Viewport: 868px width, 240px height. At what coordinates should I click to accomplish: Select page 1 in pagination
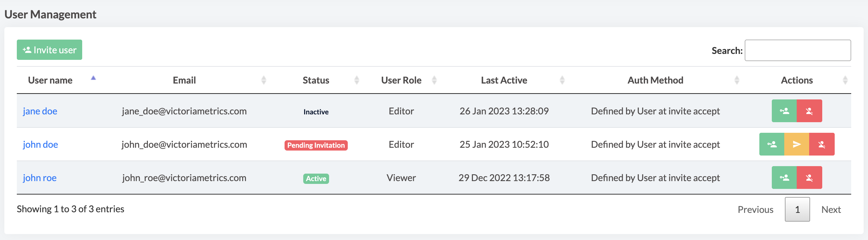coord(797,209)
